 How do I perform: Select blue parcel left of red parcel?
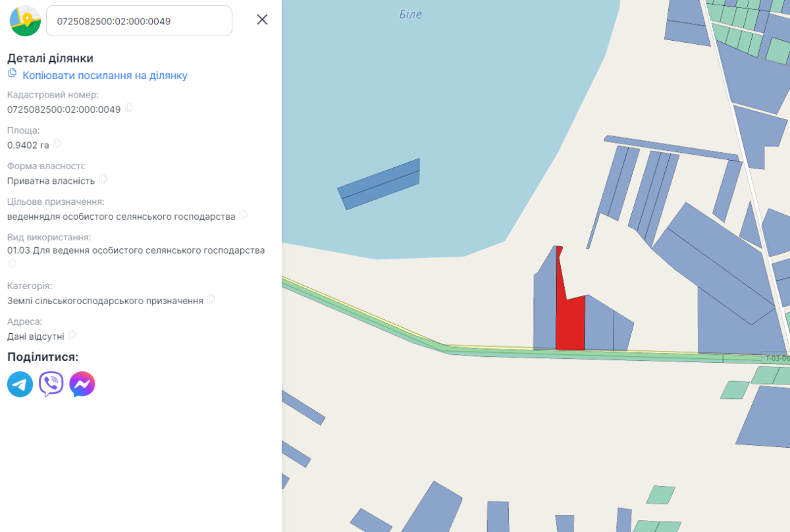tap(544, 306)
